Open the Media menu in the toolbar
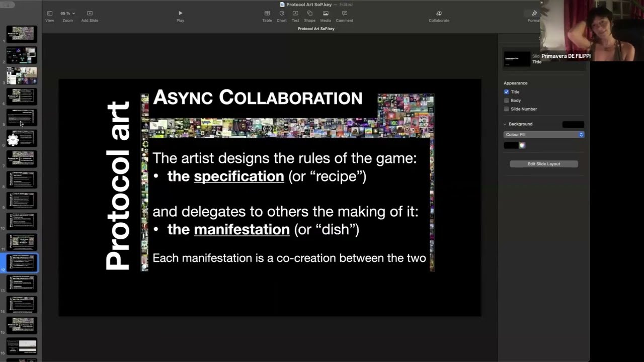This screenshot has width=644, height=362. tap(326, 16)
